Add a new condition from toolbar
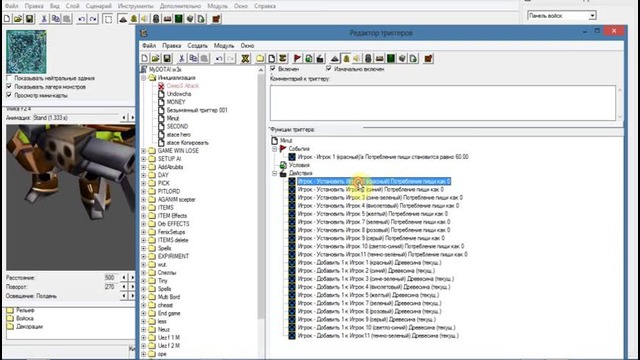This screenshot has width=640, height=360. point(309,59)
